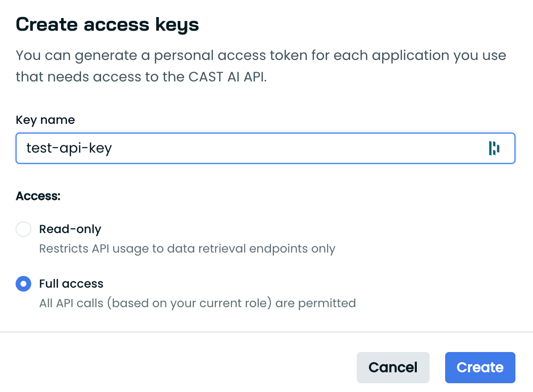This screenshot has height=392, width=533.
Task: Click the 'Create access keys' dialog heading
Action: tap(107, 25)
